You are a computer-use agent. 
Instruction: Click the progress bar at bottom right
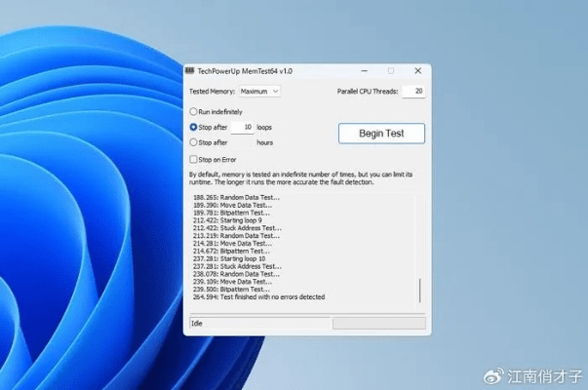tap(378, 323)
